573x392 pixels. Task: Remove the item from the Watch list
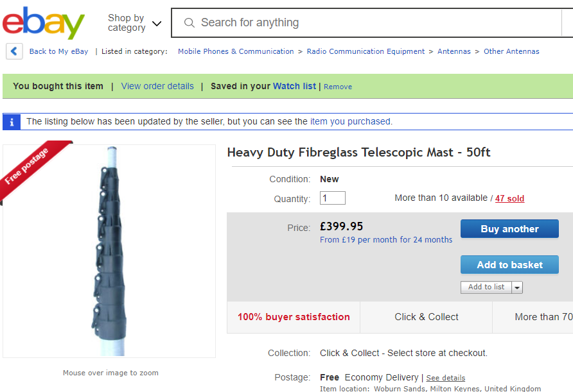click(x=338, y=87)
